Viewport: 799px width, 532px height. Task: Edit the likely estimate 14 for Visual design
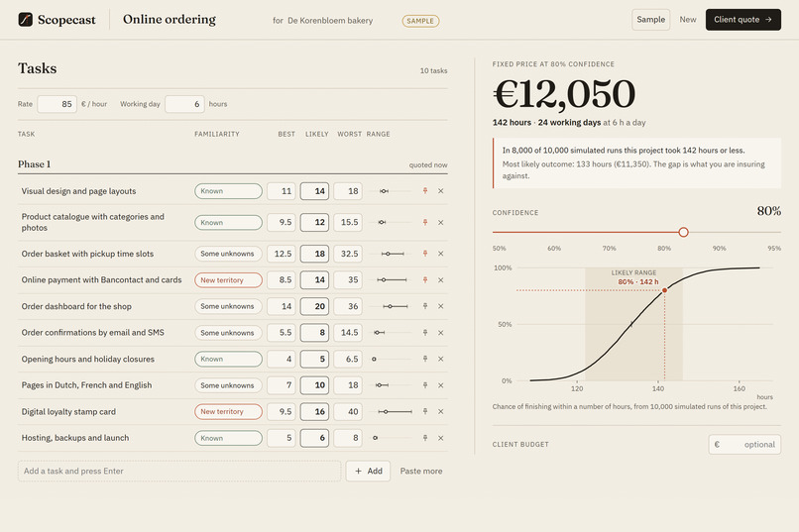click(x=314, y=191)
